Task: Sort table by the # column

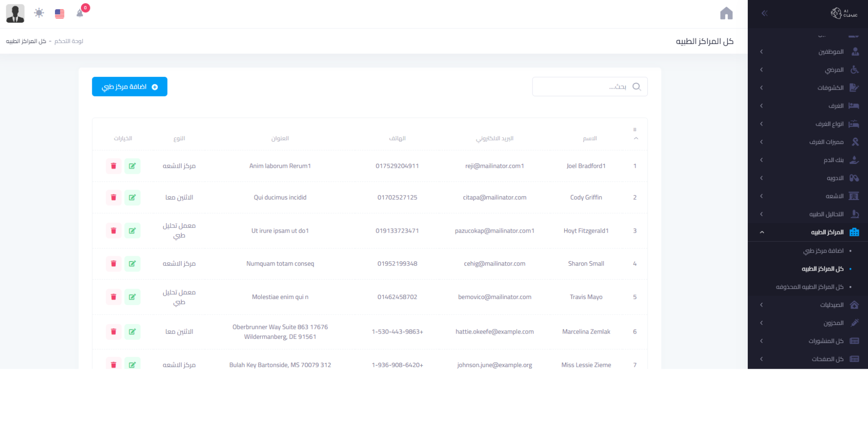Action: click(x=635, y=134)
